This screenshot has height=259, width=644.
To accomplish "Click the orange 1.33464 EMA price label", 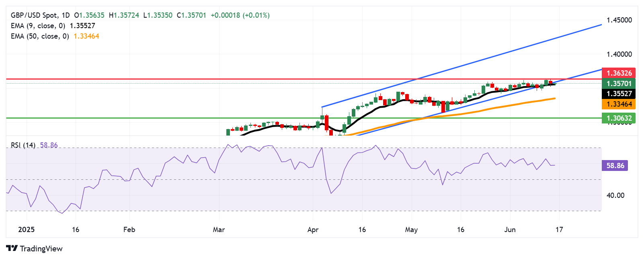I will pyautogui.click(x=619, y=104).
